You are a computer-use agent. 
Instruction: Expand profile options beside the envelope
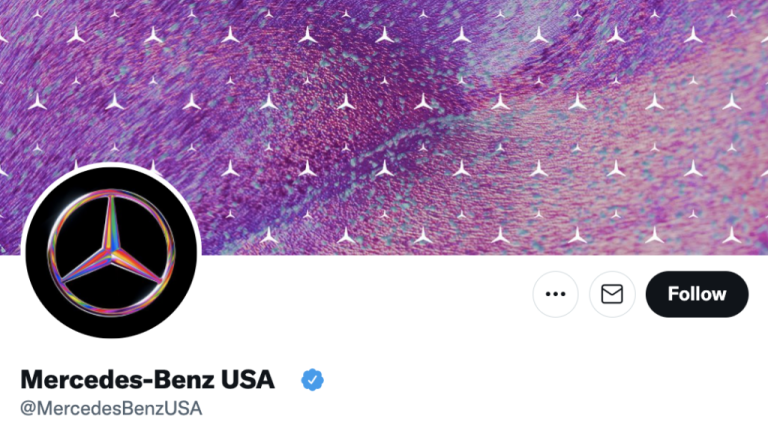pyautogui.click(x=555, y=294)
